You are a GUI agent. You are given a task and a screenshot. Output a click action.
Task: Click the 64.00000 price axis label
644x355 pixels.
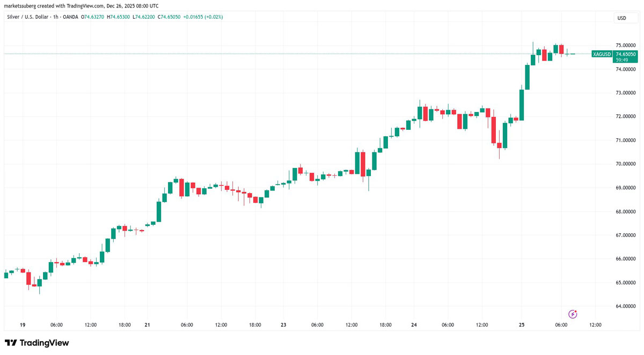(626, 306)
